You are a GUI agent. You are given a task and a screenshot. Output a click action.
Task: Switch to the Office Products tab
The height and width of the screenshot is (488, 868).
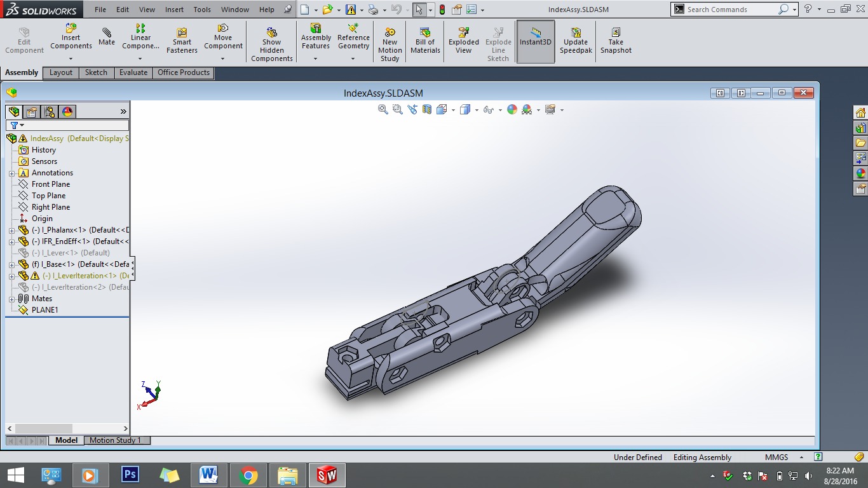point(184,72)
